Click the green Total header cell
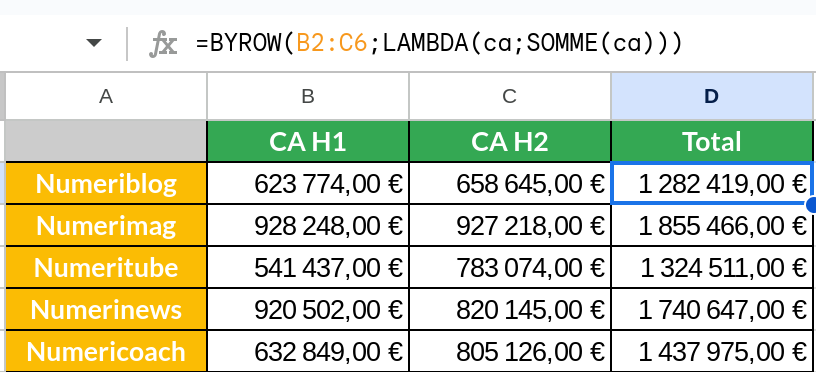Screen dimensions: 816x372 click(711, 142)
